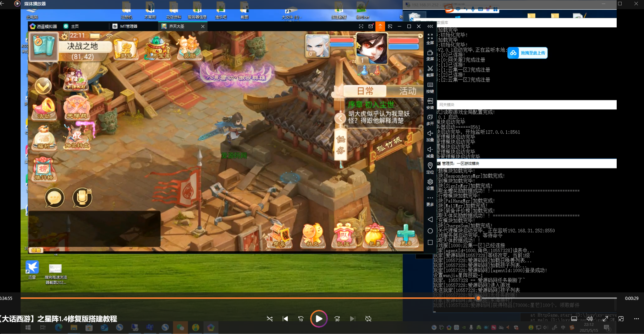Viewport: 644px width, 334px height.
Task: Toggle subtitles in media player
Action: (574, 319)
